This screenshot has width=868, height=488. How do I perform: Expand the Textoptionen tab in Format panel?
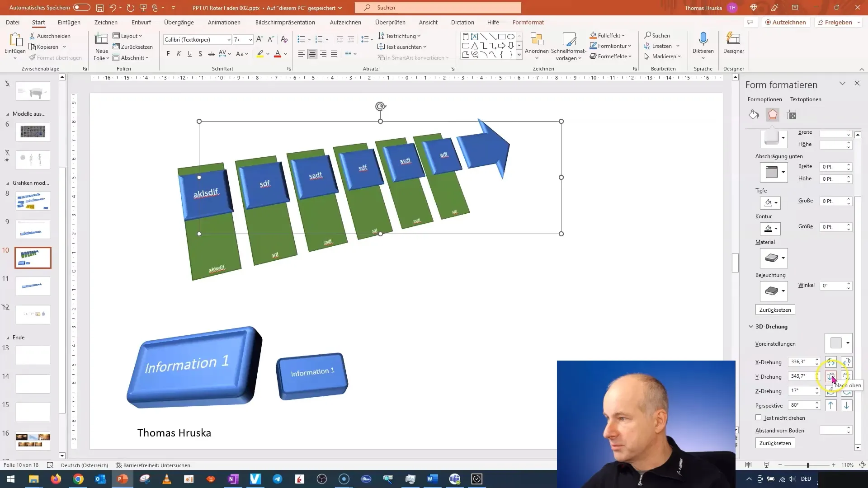(807, 99)
